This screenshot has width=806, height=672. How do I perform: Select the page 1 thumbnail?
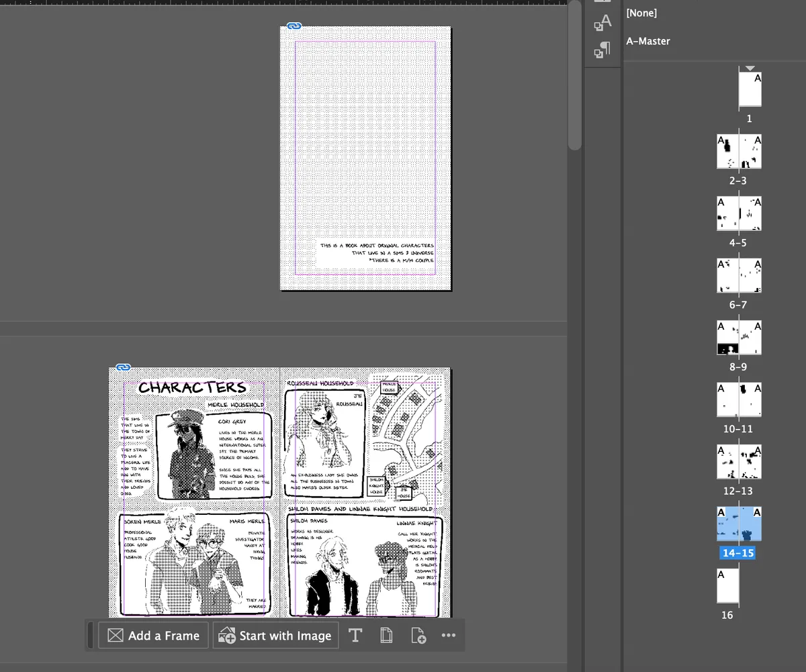pos(750,89)
